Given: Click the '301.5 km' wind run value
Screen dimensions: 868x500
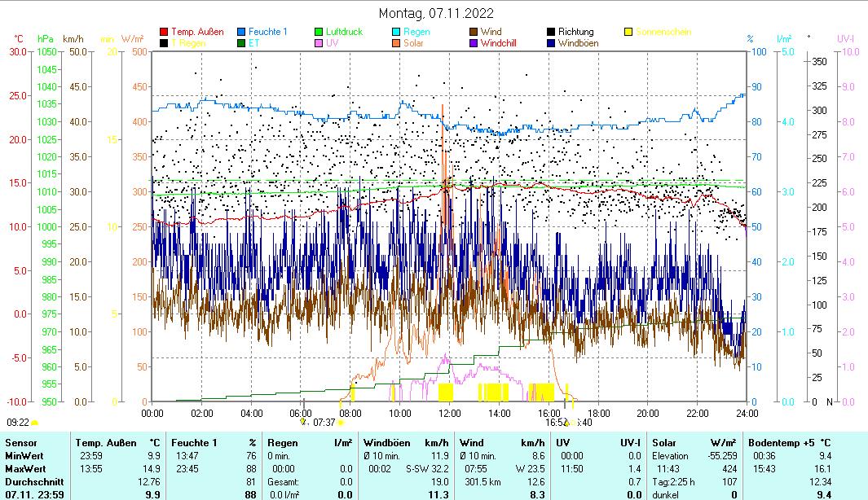Looking at the screenshot, I should pyautogui.click(x=482, y=482).
